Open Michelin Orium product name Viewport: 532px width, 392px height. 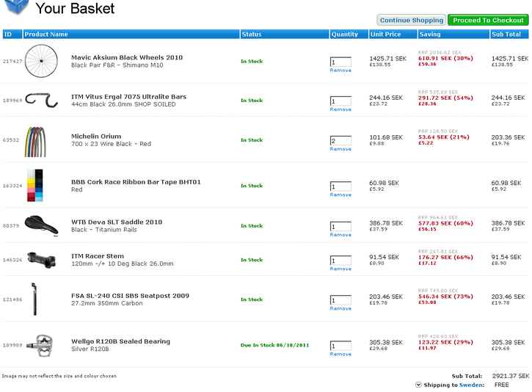click(x=96, y=136)
